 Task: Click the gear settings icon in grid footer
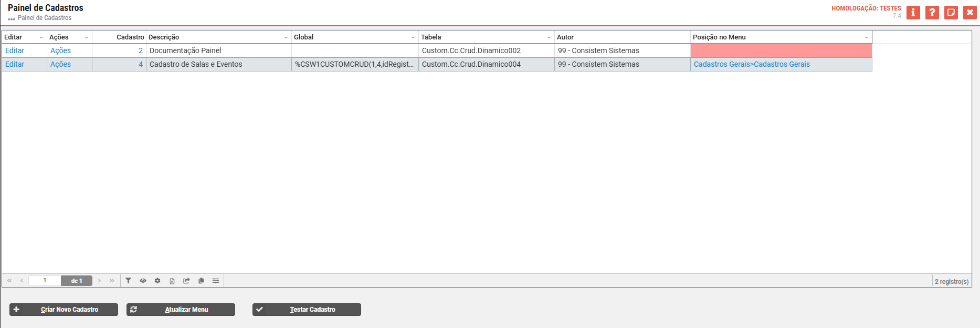click(157, 281)
